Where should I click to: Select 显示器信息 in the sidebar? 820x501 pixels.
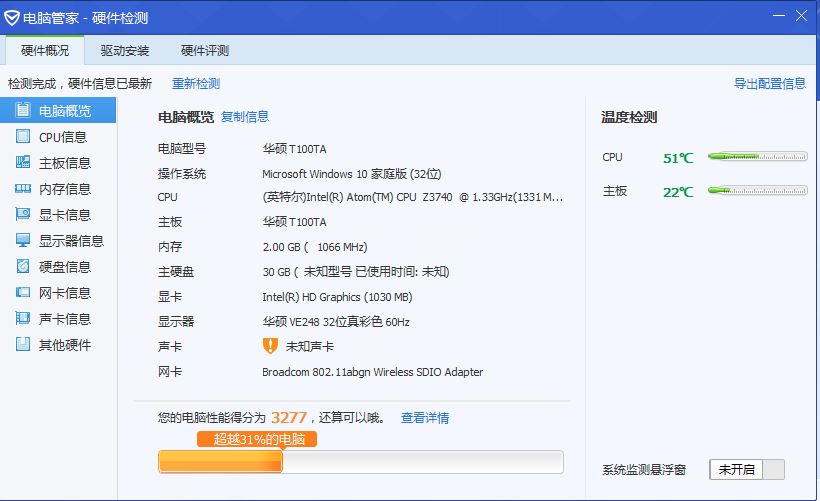coord(58,241)
